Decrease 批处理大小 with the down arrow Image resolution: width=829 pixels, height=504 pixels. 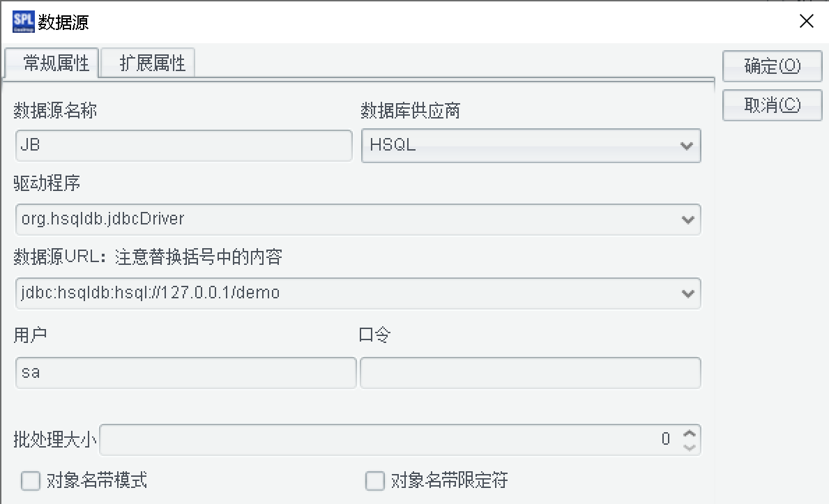coord(690,446)
